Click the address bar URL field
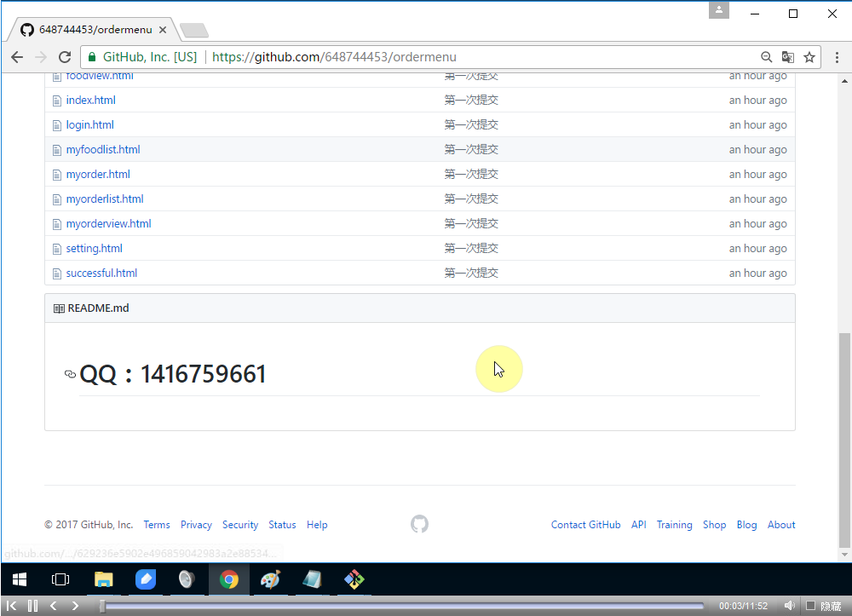The width and height of the screenshot is (852, 616). pos(477,57)
